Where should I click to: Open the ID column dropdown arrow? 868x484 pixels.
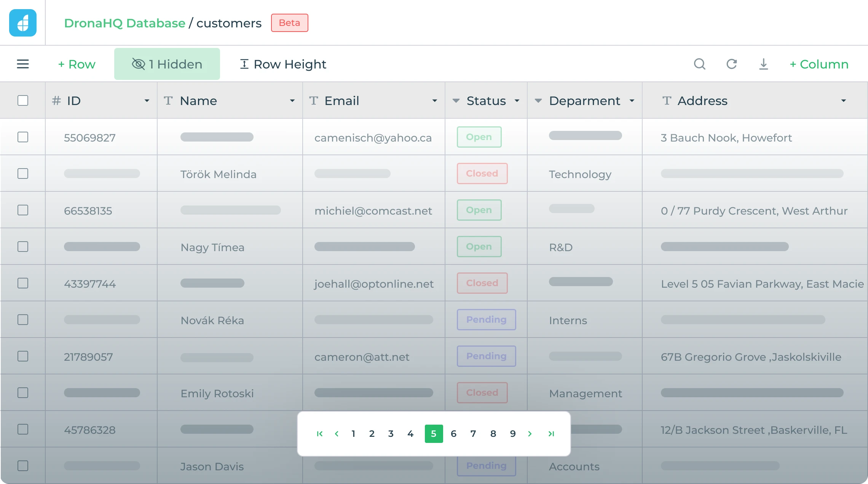[x=147, y=101]
